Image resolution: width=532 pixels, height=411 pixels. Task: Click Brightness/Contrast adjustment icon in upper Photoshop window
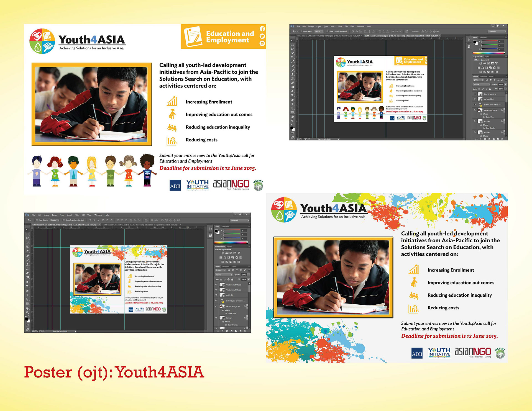click(480, 63)
